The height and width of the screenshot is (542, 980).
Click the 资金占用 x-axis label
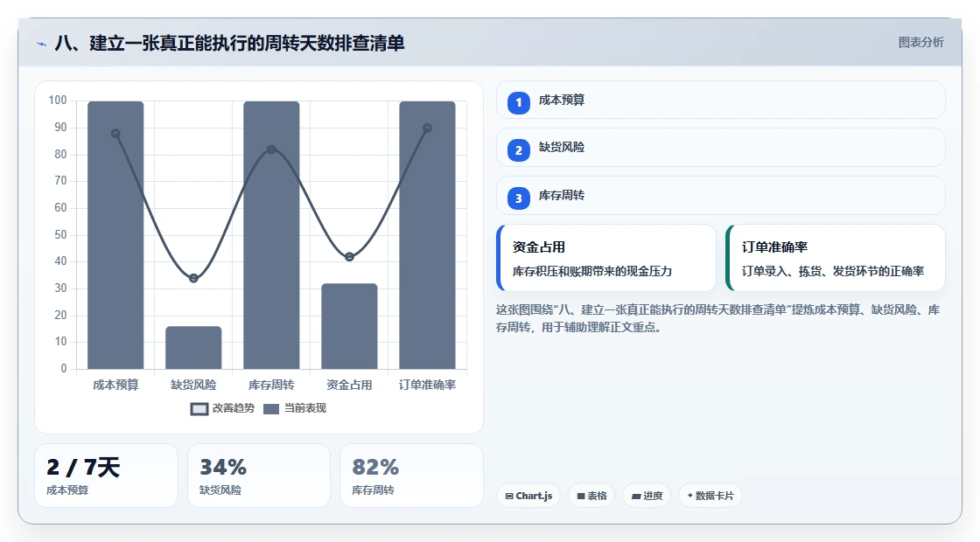(349, 386)
